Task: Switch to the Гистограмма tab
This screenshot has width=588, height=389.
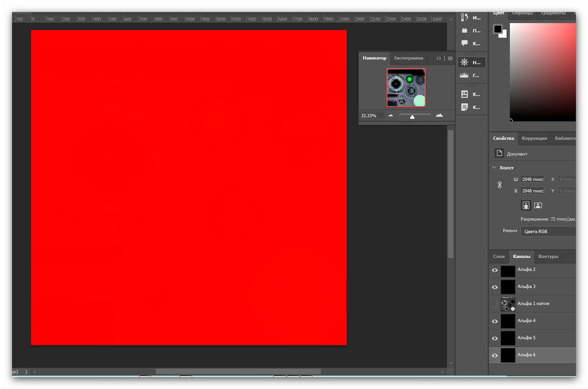Action: 409,58
